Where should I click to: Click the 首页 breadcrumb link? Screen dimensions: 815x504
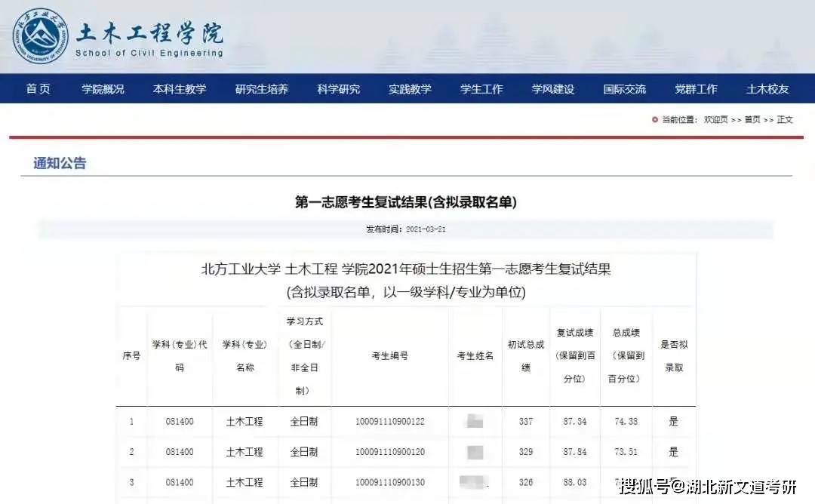[752, 120]
